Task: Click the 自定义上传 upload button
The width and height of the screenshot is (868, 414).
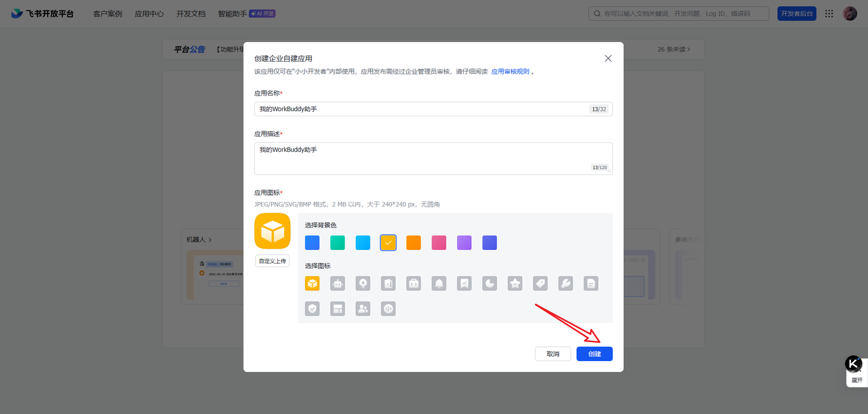Action: point(272,261)
